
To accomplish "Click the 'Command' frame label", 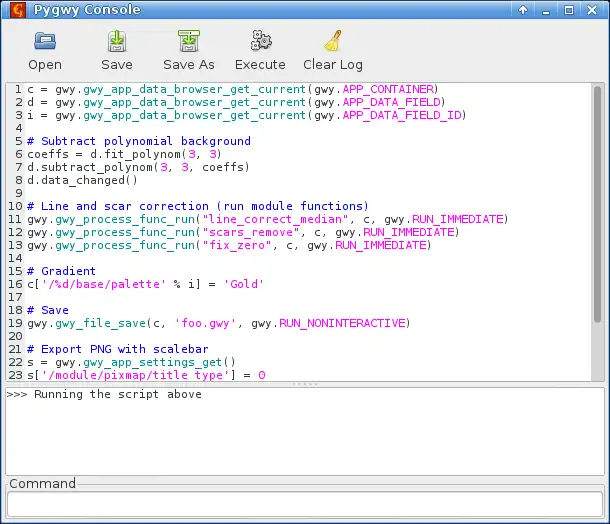I will coord(42,484).
